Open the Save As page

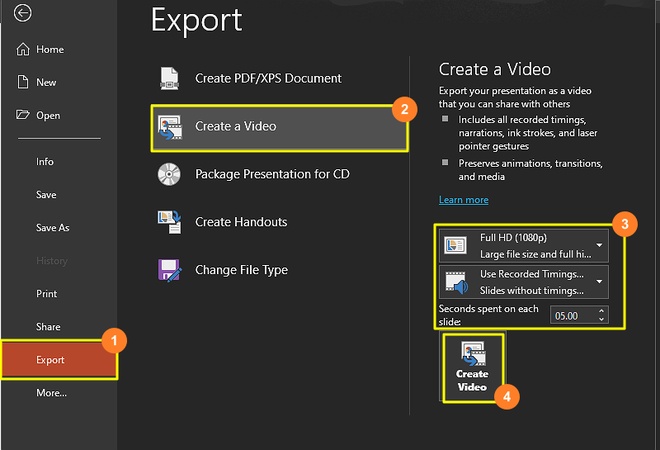coord(59,228)
